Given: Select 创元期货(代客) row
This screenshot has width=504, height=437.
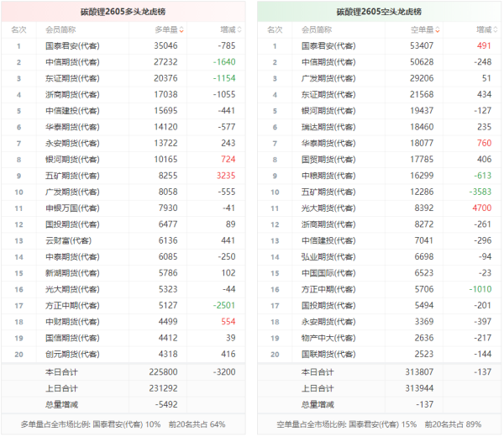Looking at the screenshot, I should (x=123, y=355).
